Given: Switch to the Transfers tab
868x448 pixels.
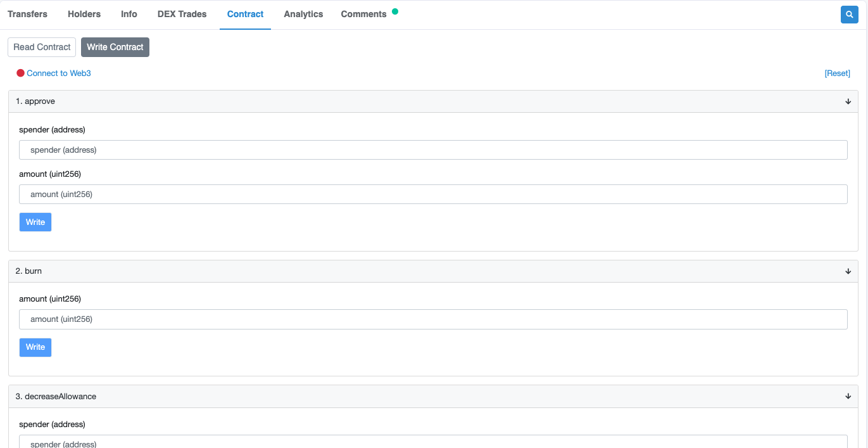Looking at the screenshot, I should pos(27,14).
